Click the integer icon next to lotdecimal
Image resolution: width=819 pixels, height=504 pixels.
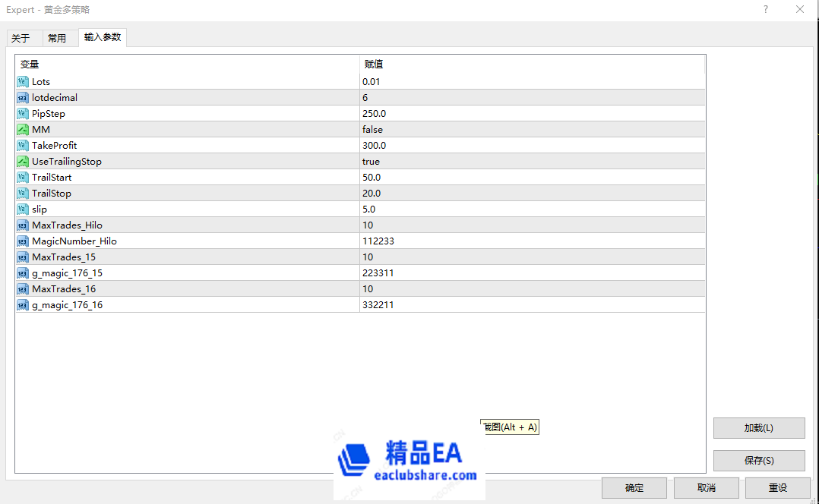point(23,98)
